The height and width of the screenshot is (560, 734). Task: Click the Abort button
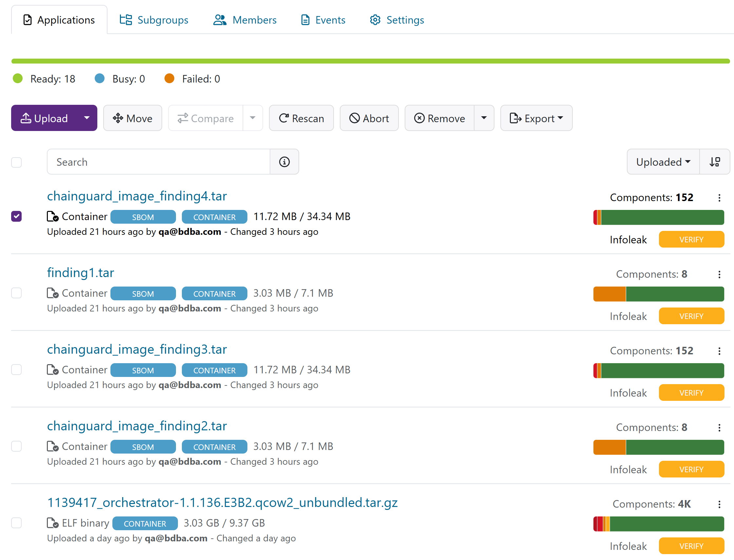click(369, 118)
